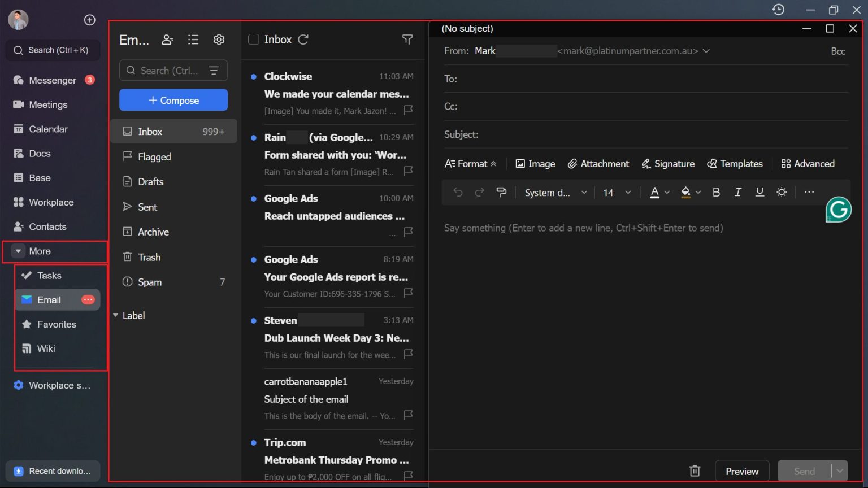Preview the email draft
868x488 pixels.
click(x=742, y=470)
